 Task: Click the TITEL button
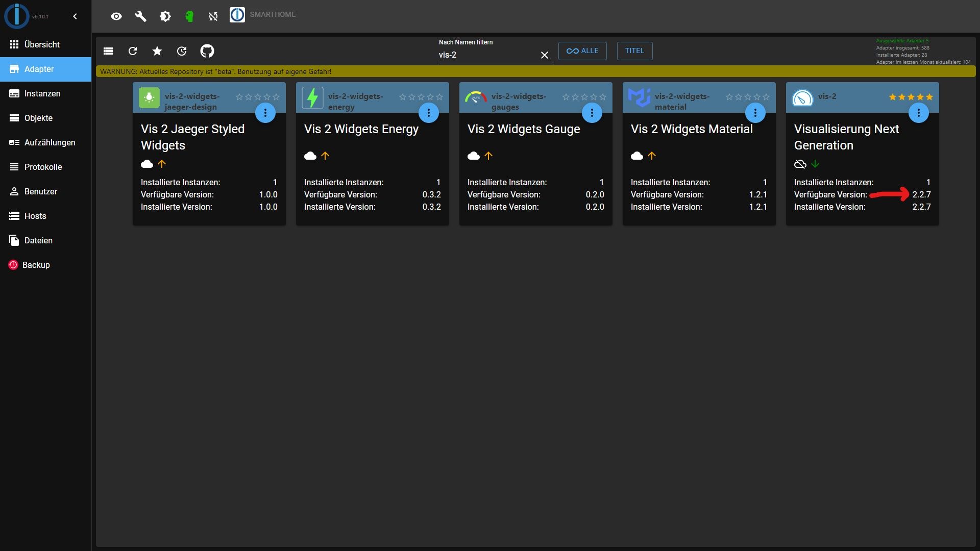click(634, 51)
